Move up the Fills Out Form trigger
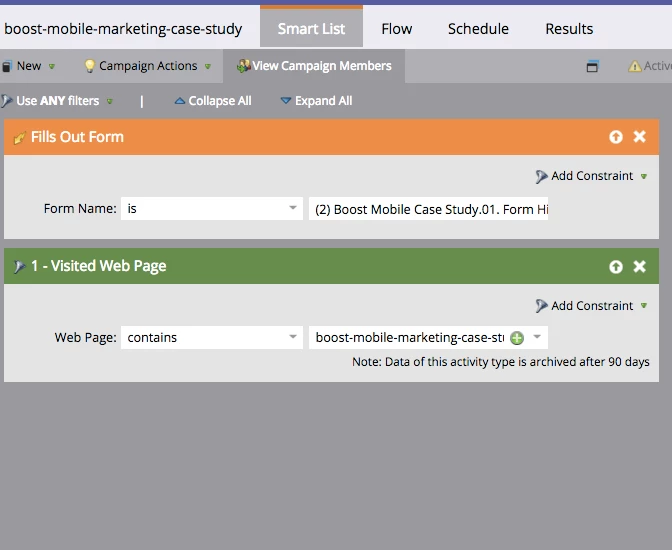Screen dimensions: 672x550 [x=616, y=137]
